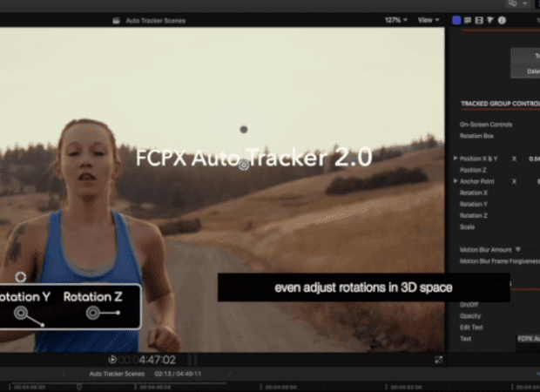Click the top-right toolbar icon above the inspector
This screenshot has width=540, height=392.
(513, 3)
